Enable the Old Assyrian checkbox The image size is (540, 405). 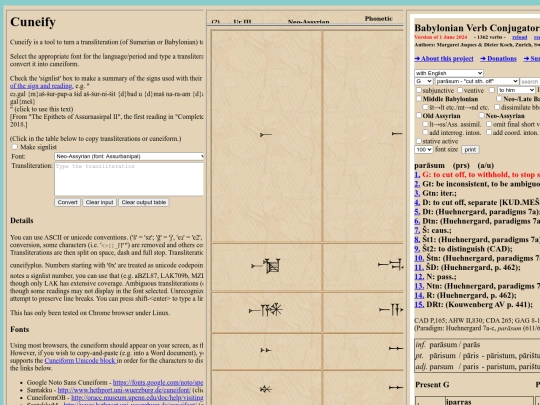pos(419,115)
